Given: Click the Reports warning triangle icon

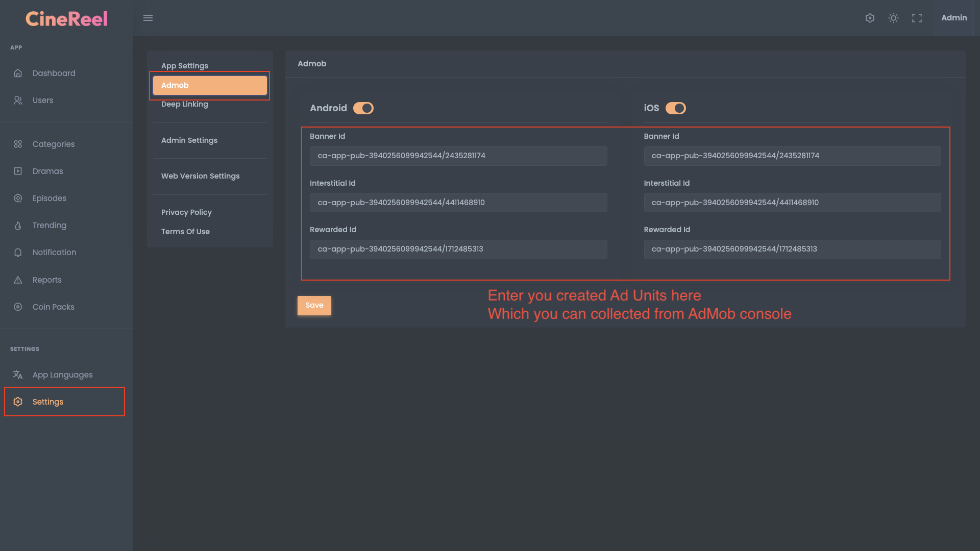Looking at the screenshot, I should point(18,280).
